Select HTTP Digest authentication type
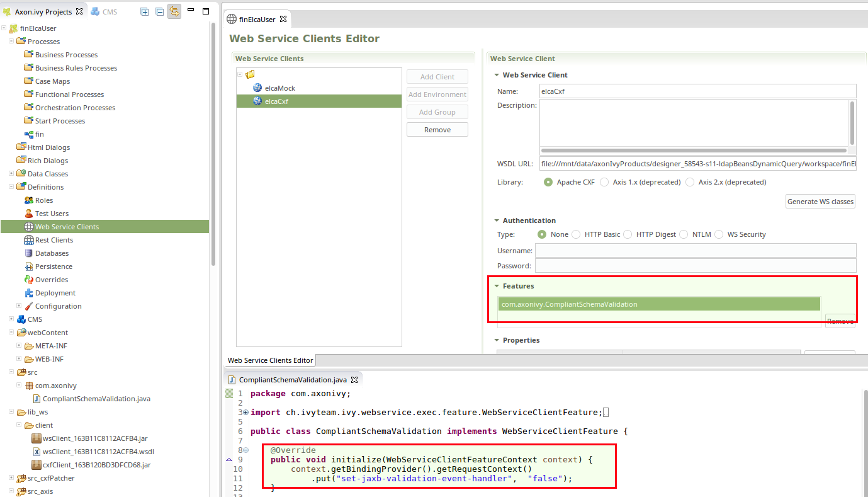 point(628,234)
